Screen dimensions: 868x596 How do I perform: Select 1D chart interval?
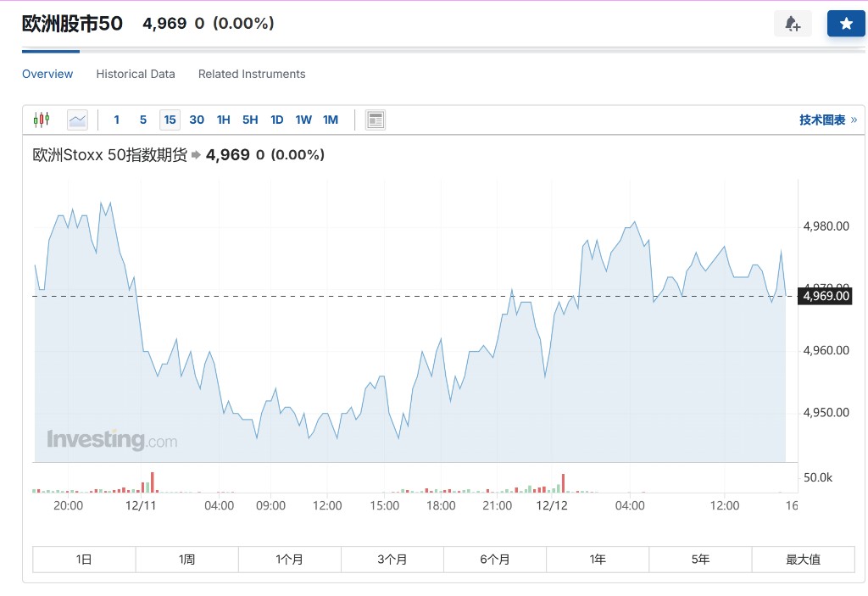point(276,120)
